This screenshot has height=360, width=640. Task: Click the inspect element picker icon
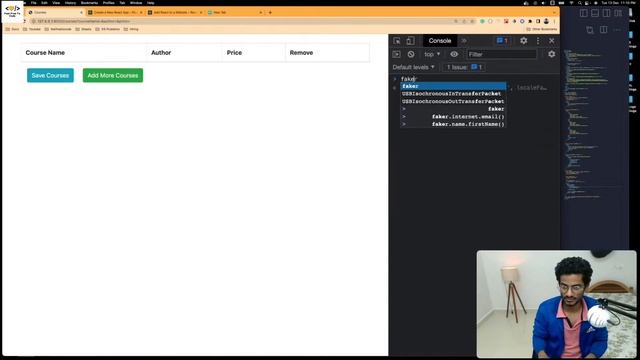point(397,41)
